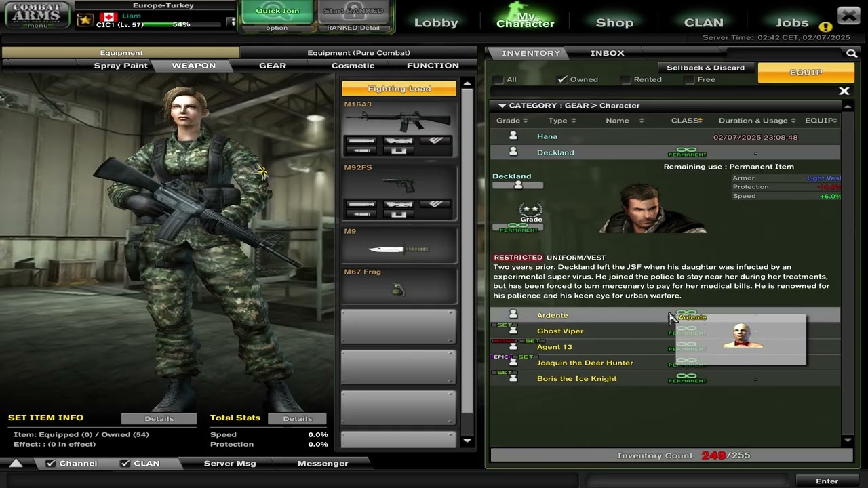Open Set Item Info Details button
The width and height of the screenshot is (868, 488).
point(159,418)
